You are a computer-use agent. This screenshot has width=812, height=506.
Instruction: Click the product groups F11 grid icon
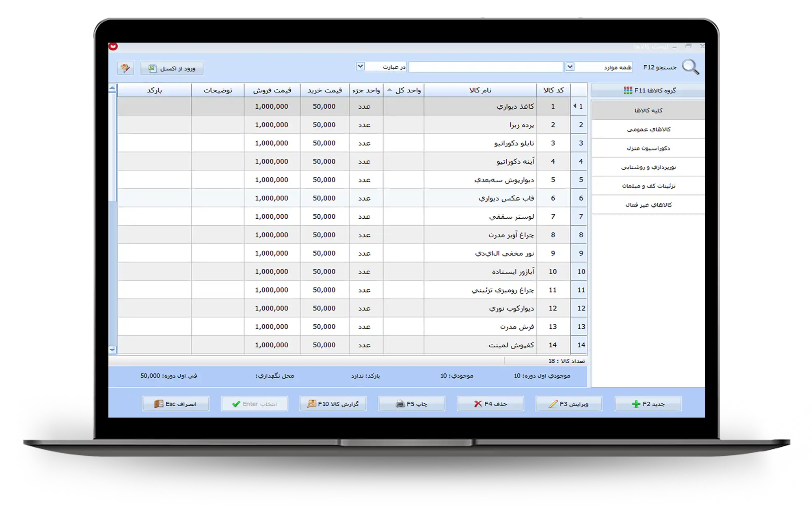click(x=628, y=90)
